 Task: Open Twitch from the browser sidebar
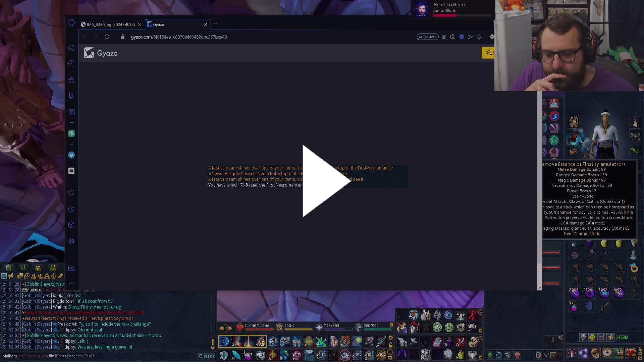point(71,96)
